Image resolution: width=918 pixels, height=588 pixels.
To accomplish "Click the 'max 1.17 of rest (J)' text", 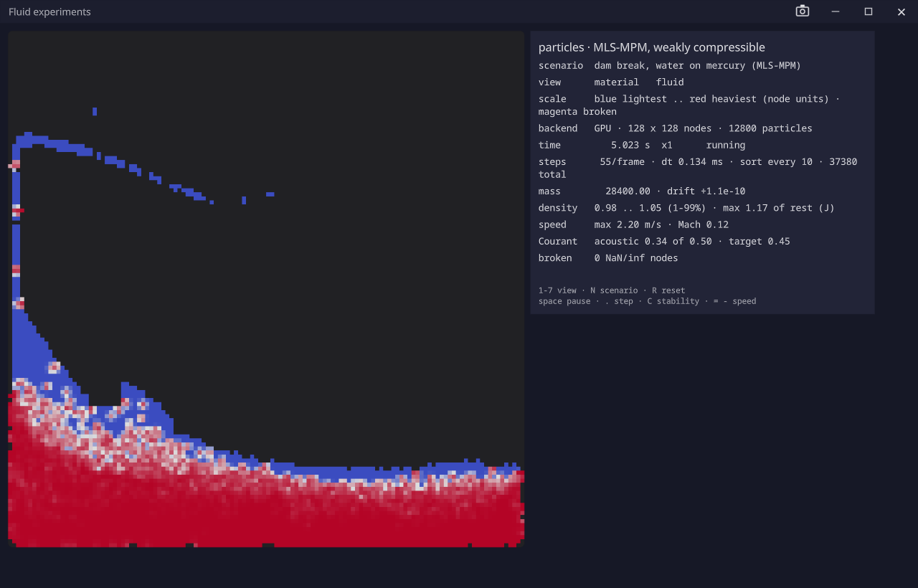I will coord(779,208).
